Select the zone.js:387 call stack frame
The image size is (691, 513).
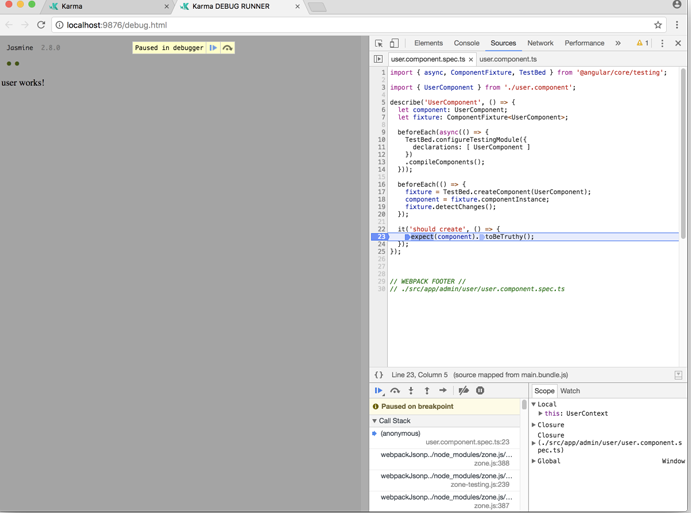[x=445, y=501]
